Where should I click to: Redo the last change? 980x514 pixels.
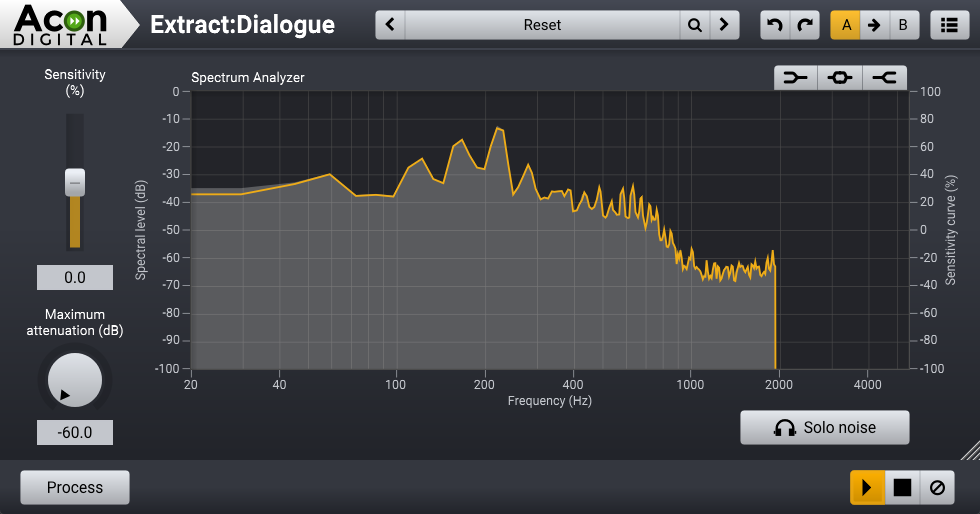point(805,25)
